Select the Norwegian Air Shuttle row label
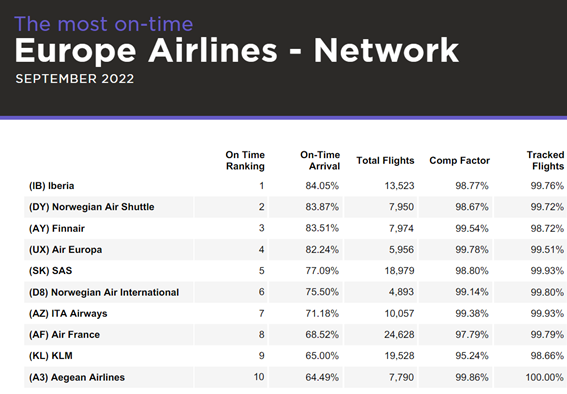This screenshot has width=567, height=394. pos(91,207)
